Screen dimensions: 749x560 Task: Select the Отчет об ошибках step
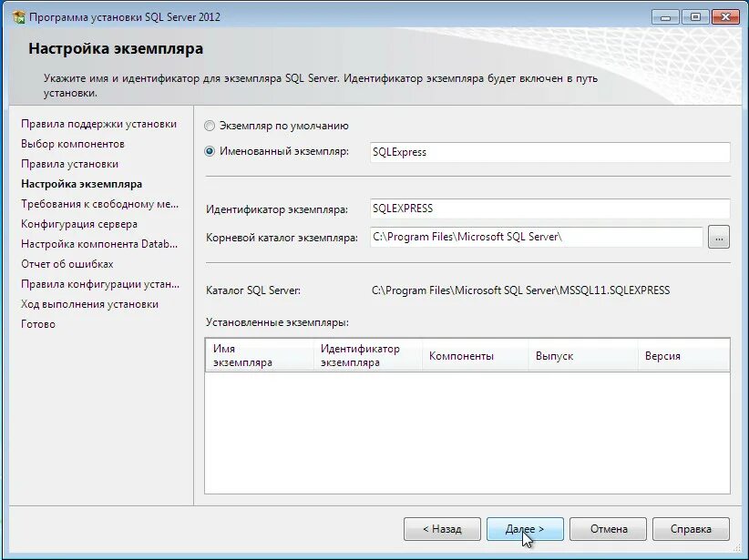[x=67, y=264]
